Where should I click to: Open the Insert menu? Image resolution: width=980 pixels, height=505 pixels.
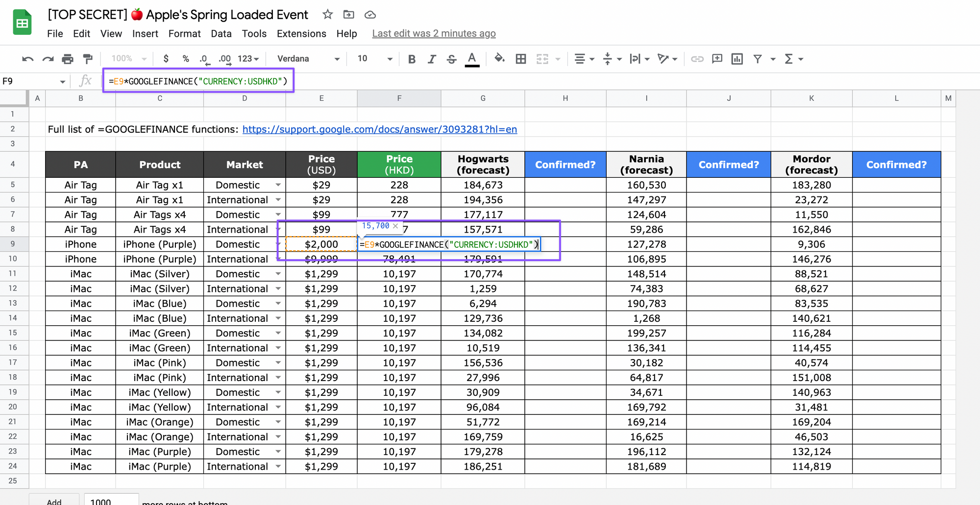point(145,34)
